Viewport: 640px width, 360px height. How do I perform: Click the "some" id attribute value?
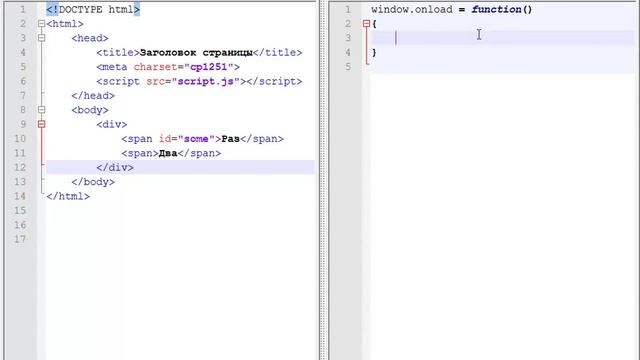[196, 139]
